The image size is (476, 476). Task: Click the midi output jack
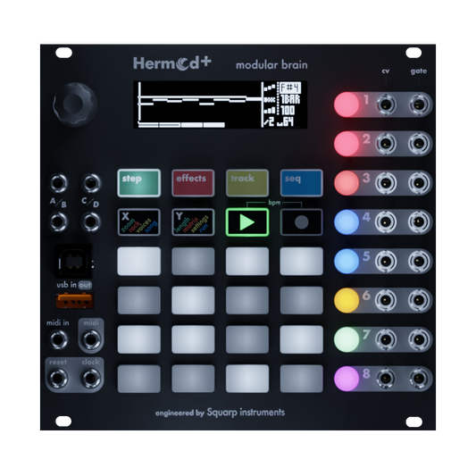(91, 339)
